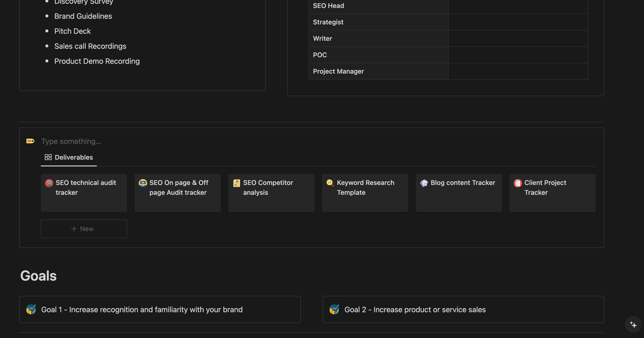Open the Blog content Tracker card

[459, 193]
